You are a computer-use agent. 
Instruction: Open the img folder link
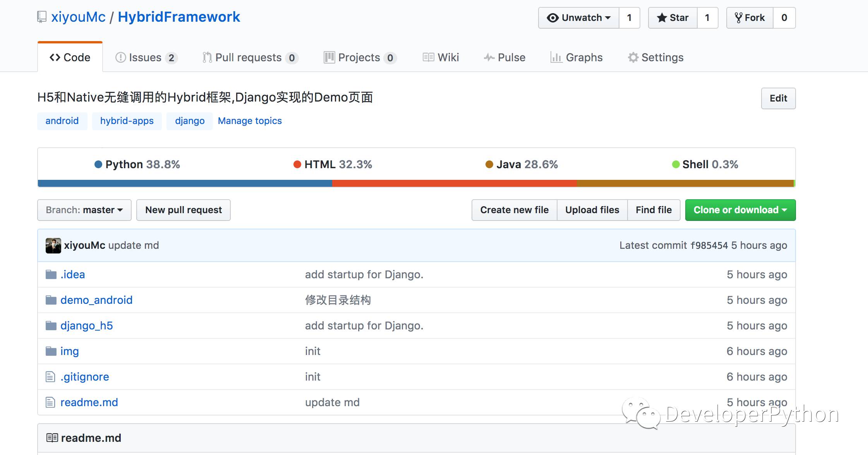click(x=70, y=352)
